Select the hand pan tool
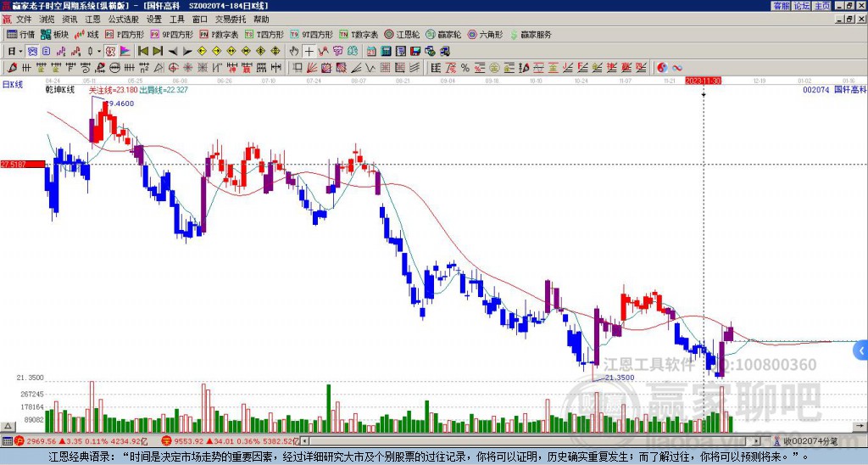The height and width of the screenshot is (465, 868). click(x=294, y=52)
